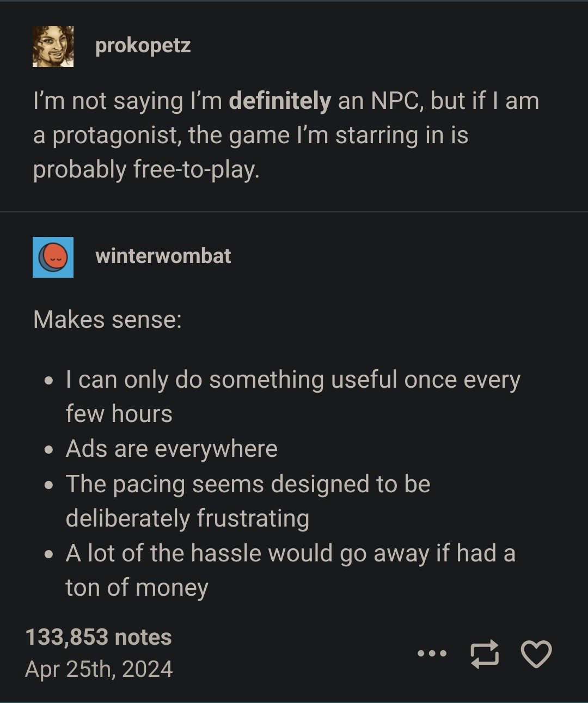Go to winterwombat's blog via username
The height and width of the screenshot is (703, 588).
tap(163, 256)
